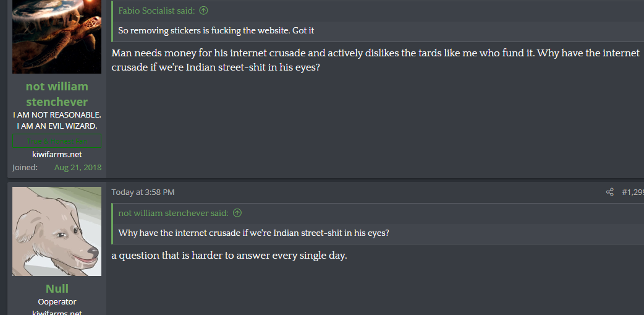644x315 pixels.
Task: Select the True & Honest Fan badge
Action: click(57, 141)
